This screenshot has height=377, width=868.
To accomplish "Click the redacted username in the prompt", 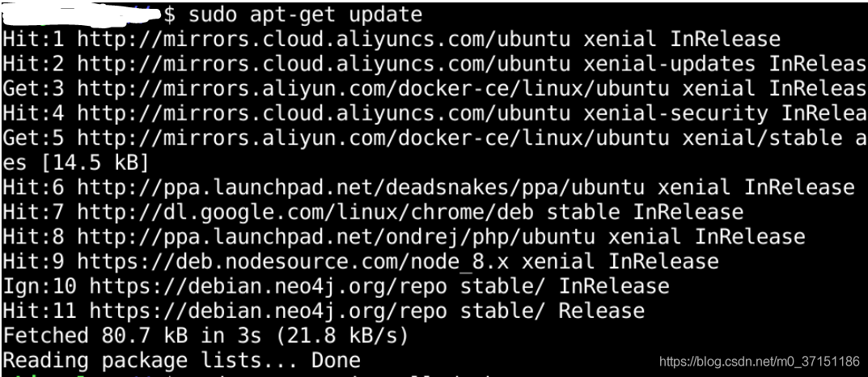I will (x=81, y=13).
